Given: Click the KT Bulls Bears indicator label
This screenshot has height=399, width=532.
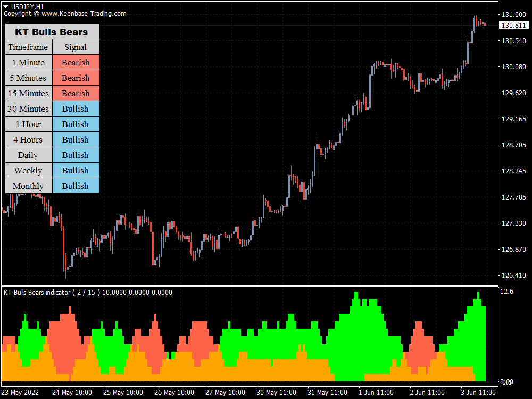Looking at the screenshot, I should [88, 293].
